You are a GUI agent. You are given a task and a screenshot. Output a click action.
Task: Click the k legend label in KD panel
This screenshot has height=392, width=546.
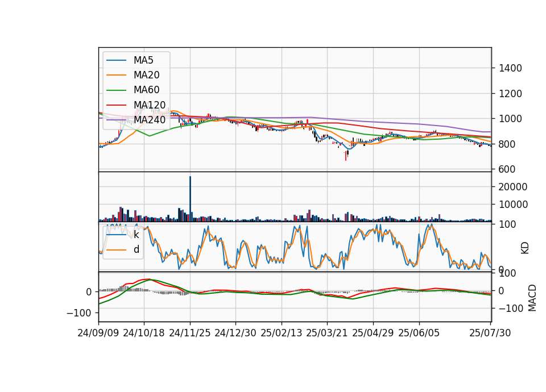(136, 235)
